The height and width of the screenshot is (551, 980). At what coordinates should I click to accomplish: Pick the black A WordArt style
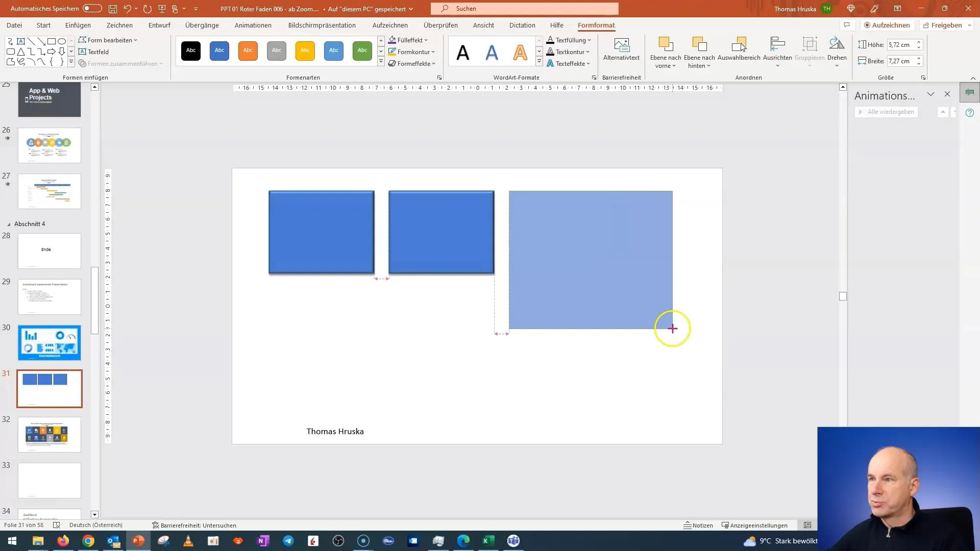point(463,52)
